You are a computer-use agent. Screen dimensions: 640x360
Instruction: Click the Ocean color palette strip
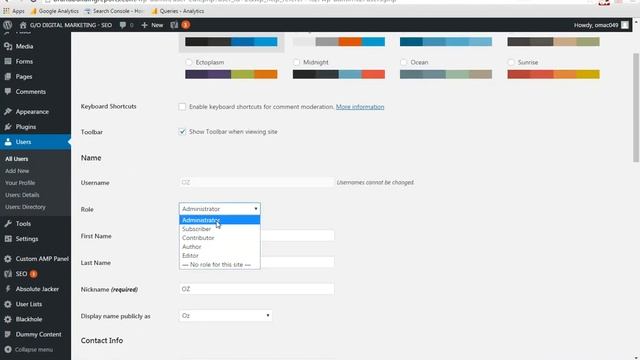pyautogui.click(x=446, y=74)
